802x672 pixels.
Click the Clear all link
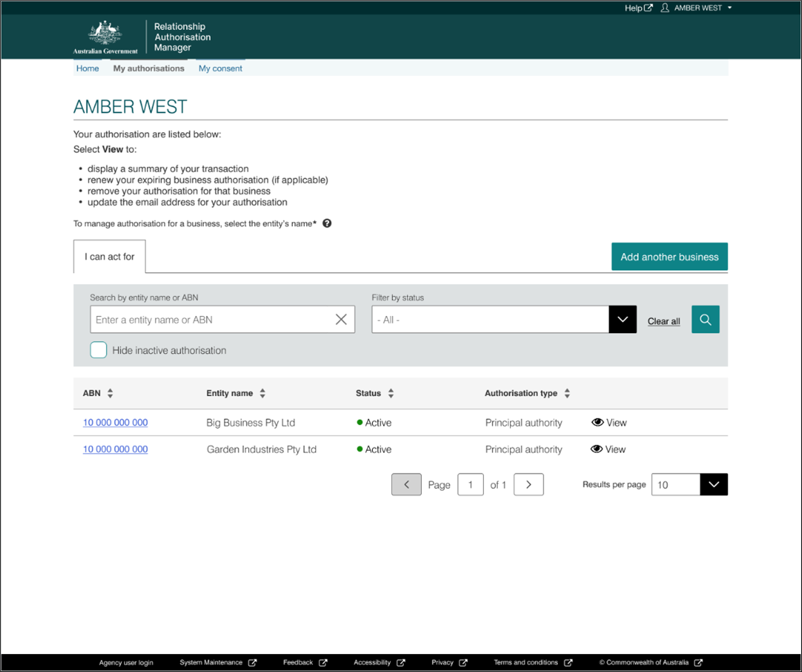point(664,321)
